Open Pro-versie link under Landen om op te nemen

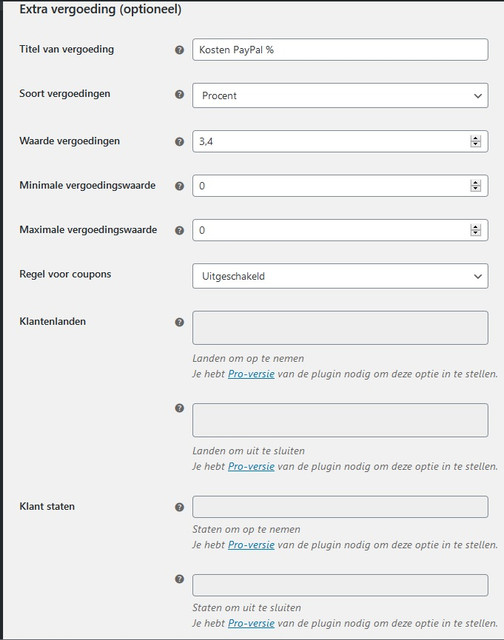(x=251, y=374)
